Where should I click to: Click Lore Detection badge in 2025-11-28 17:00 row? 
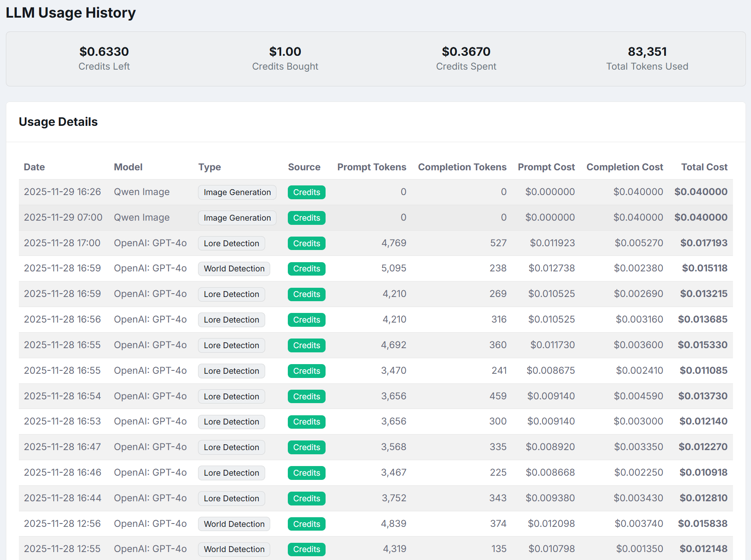pyautogui.click(x=232, y=243)
